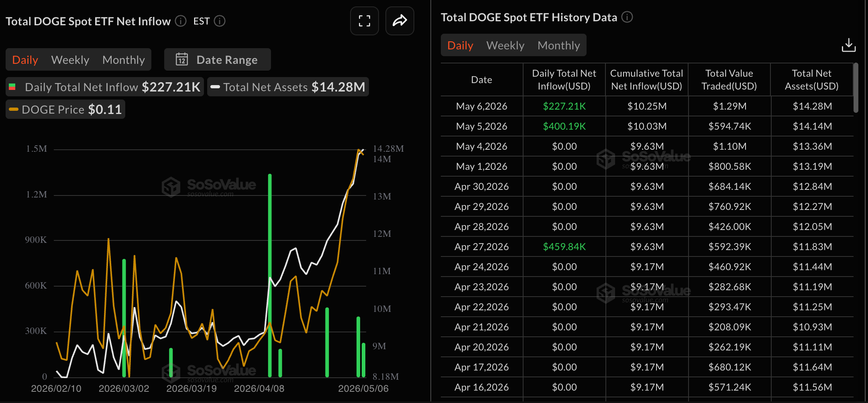868x403 pixels.
Task: Click the May 4,2026 date cell
Action: 481,147
